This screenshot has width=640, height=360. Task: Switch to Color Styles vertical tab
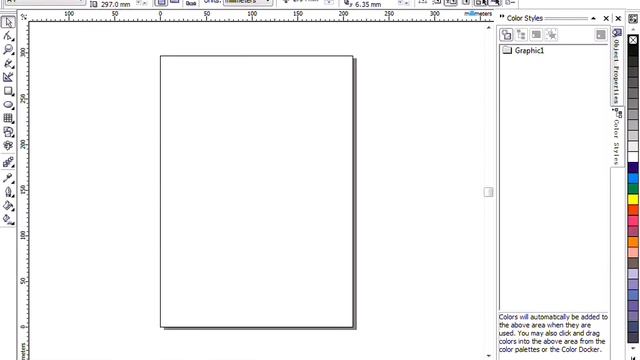click(616, 137)
